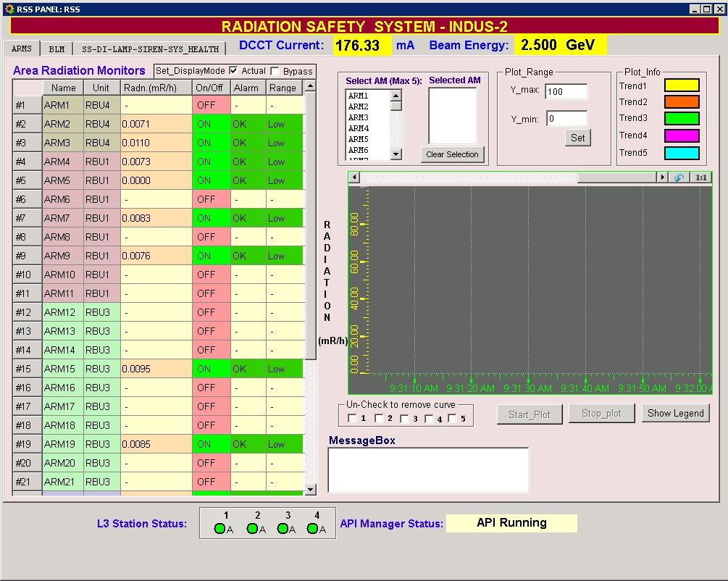Viewport: 728px width, 581px height.
Task: Select ARM3 in the Select AM list
Action: point(359,117)
